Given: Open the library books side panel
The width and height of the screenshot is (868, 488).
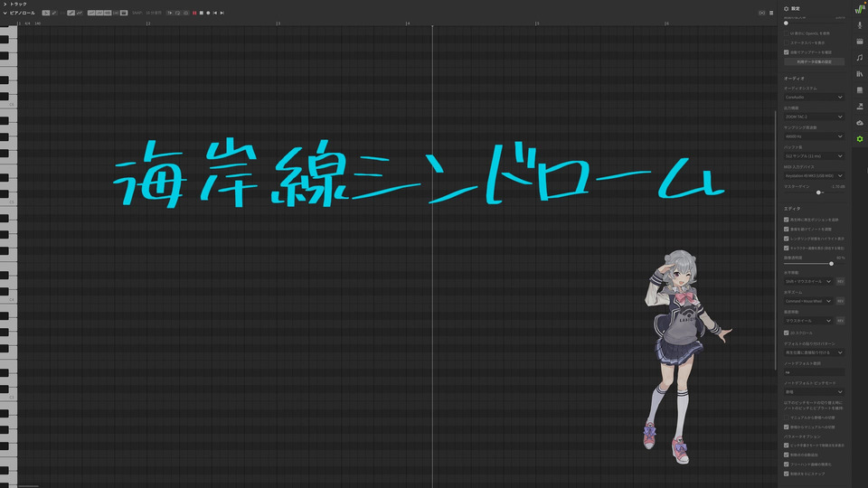Looking at the screenshot, I should point(860,73).
